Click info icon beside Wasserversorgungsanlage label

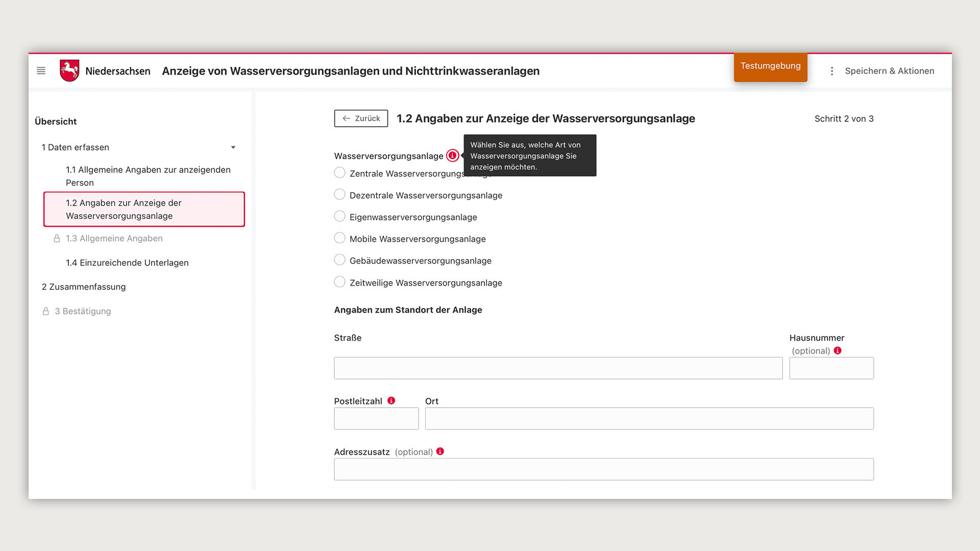tap(452, 156)
